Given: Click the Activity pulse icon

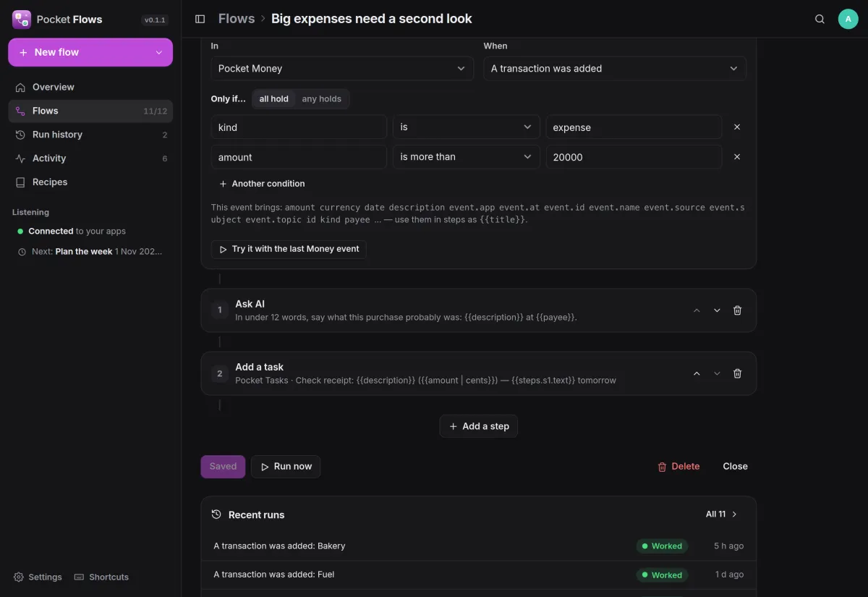Looking at the screenshot, I should 20,158.
